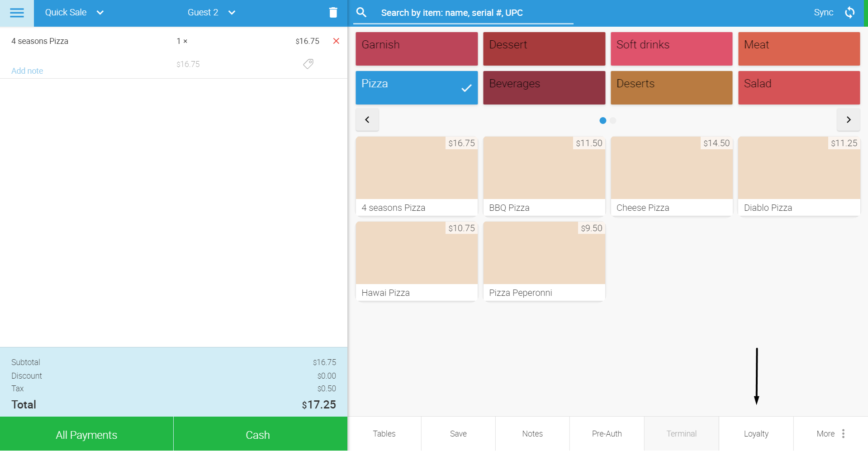Select the second page indicator dot
This screenshot has height=451, width=868.
613,121
